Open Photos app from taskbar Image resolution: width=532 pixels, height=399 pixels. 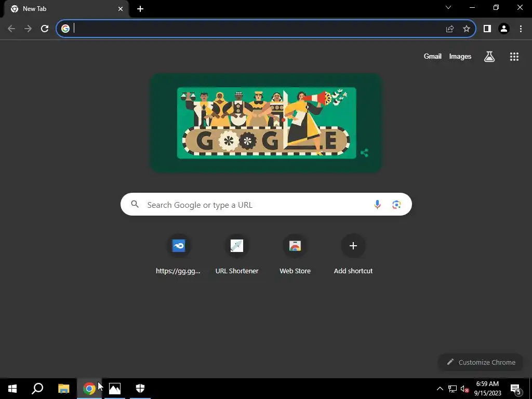[x=115, y=389]
